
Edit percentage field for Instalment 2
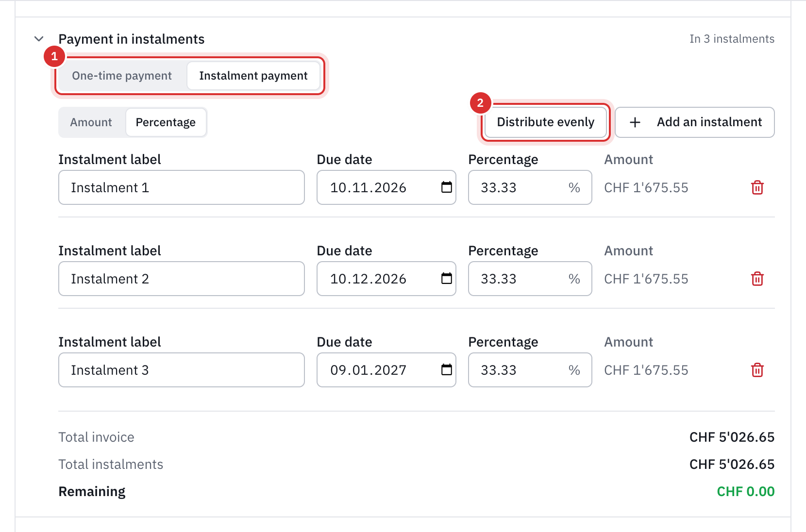(x=530, y=279)
